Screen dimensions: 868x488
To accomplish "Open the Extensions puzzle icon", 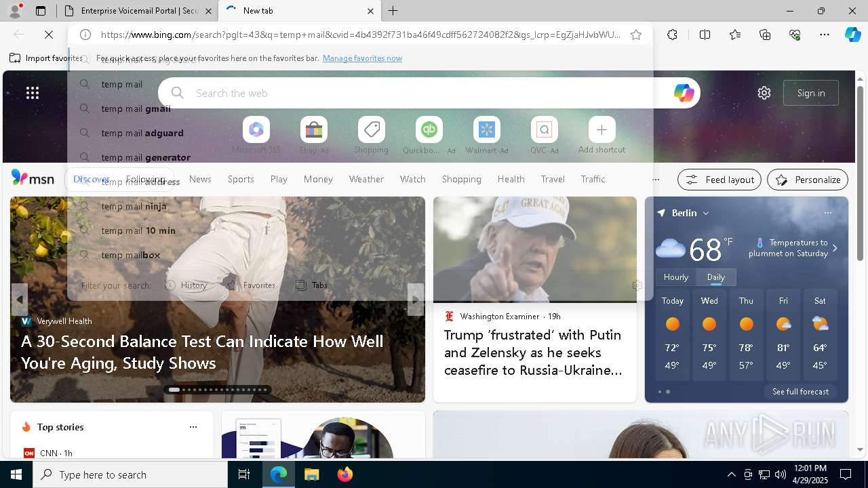I will [672, 35].
